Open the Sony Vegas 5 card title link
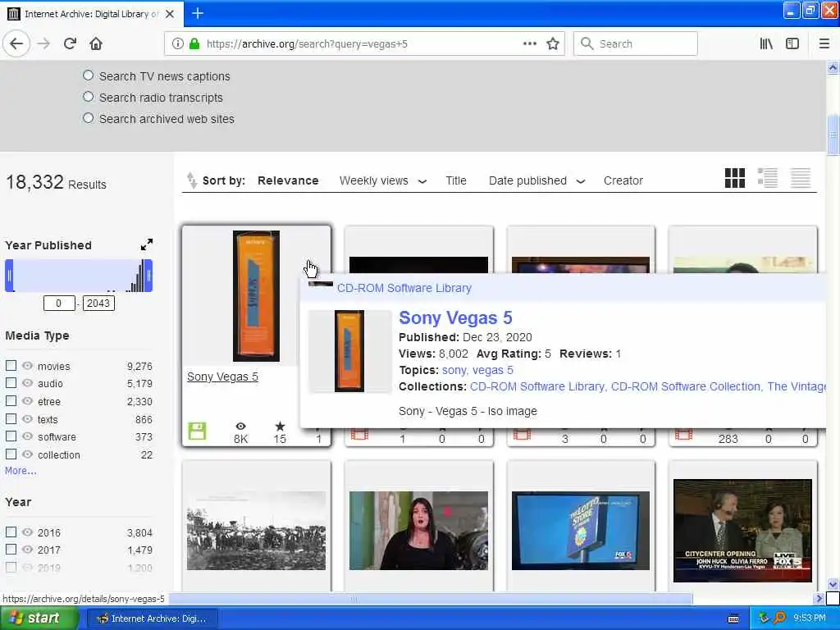 [x=222, y=377]
